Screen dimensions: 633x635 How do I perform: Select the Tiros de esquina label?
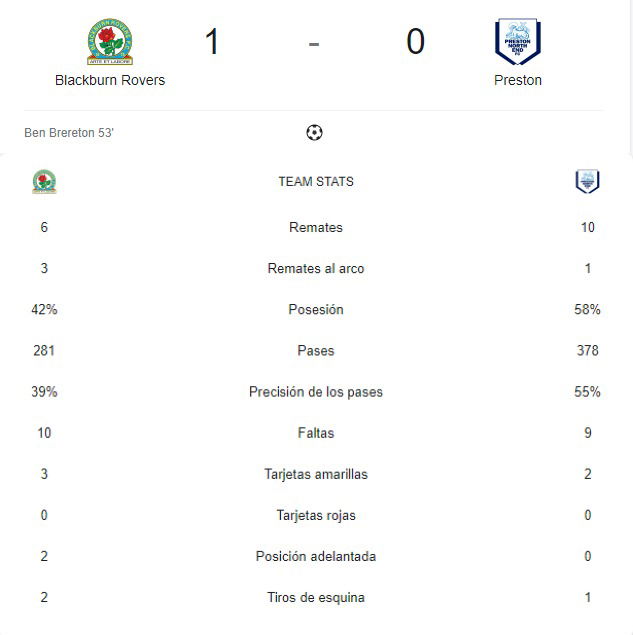tap(316, 597)
